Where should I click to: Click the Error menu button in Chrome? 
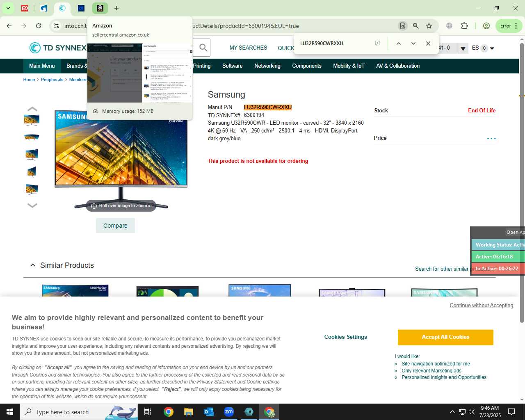coord(509,26)
